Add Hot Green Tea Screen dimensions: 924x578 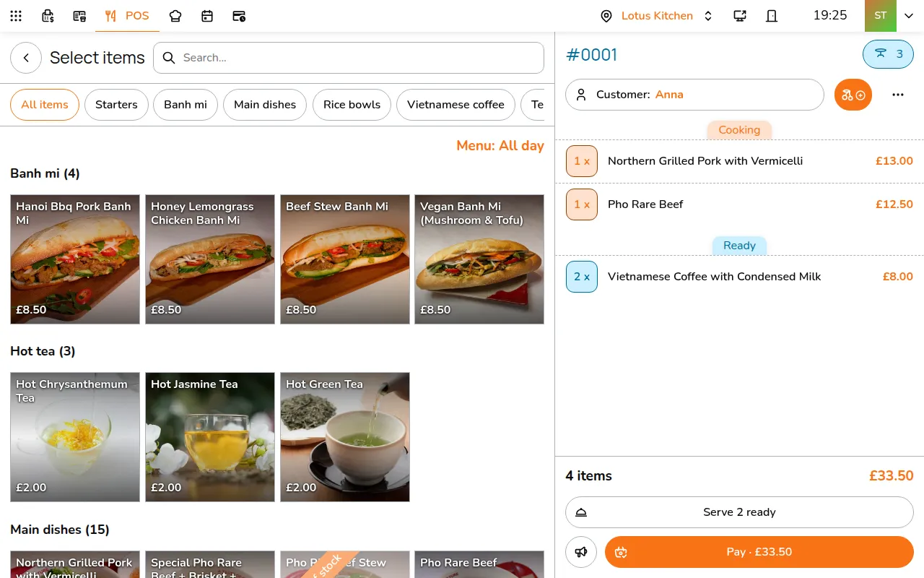(345, 437)
